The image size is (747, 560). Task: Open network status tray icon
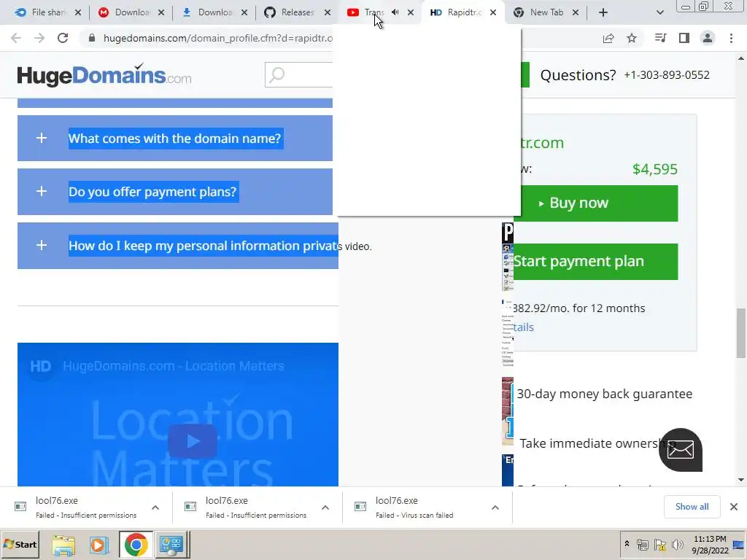coord(643,544)
